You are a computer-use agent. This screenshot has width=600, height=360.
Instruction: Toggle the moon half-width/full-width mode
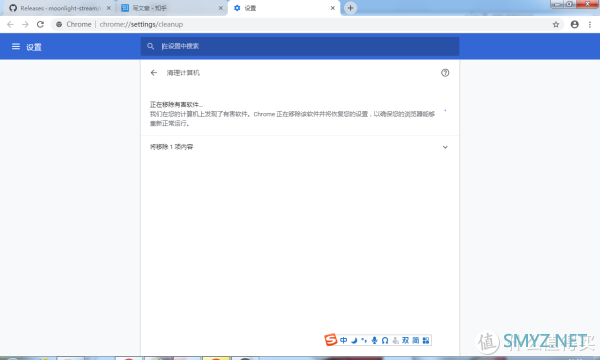click(354, 340)
